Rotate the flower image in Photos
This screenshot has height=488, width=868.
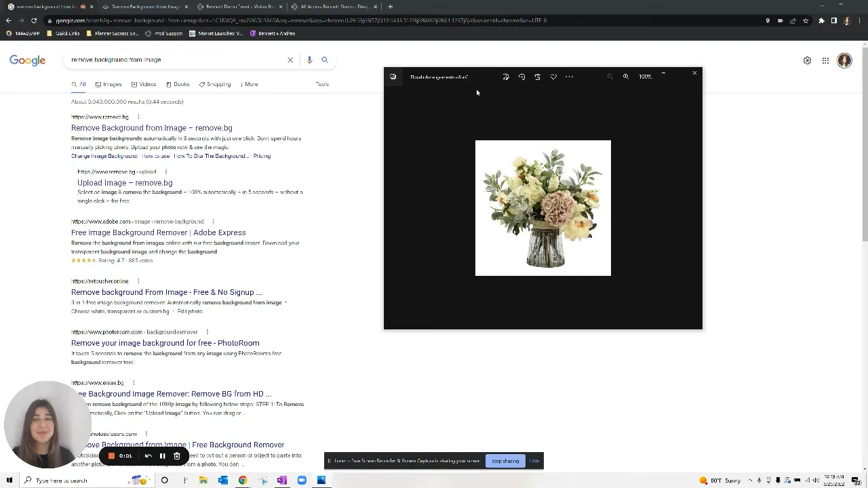click(521, 77)
